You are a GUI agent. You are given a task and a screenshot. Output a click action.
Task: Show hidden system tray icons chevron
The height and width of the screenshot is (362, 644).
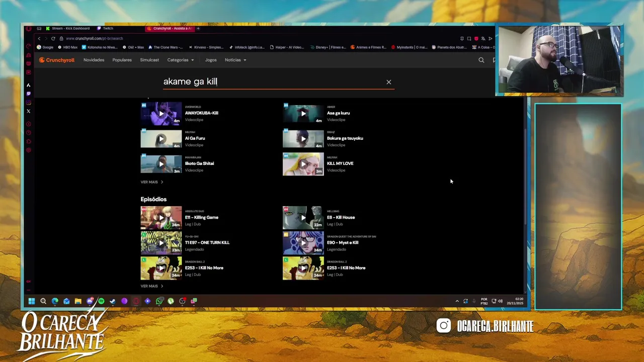[x=457, y=301]
